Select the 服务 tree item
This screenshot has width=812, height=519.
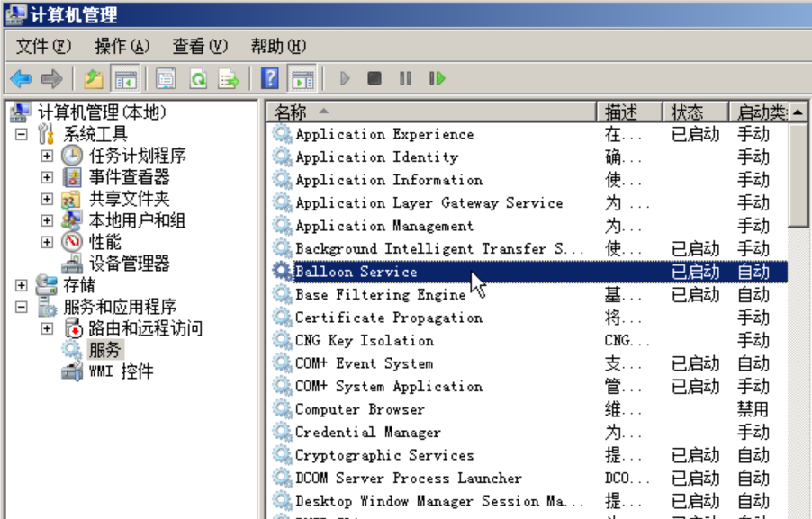[104, 350]
